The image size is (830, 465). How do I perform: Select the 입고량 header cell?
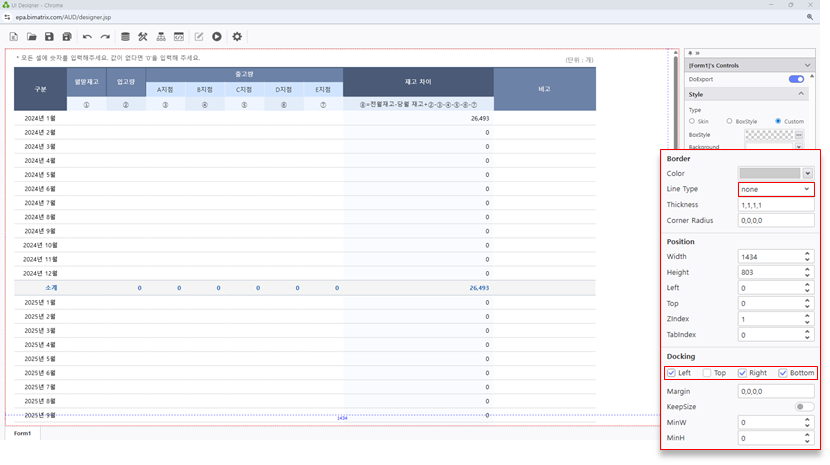pos(126,82)
